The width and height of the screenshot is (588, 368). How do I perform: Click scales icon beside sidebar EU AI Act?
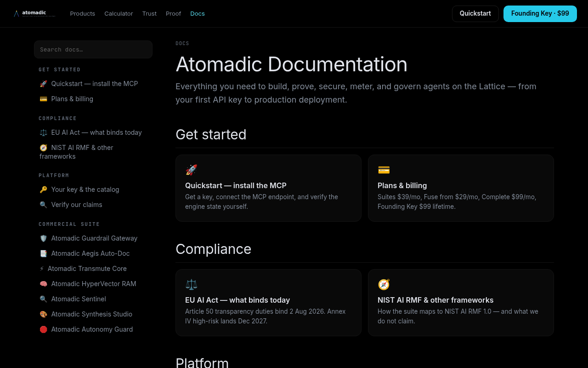[43, 132]
